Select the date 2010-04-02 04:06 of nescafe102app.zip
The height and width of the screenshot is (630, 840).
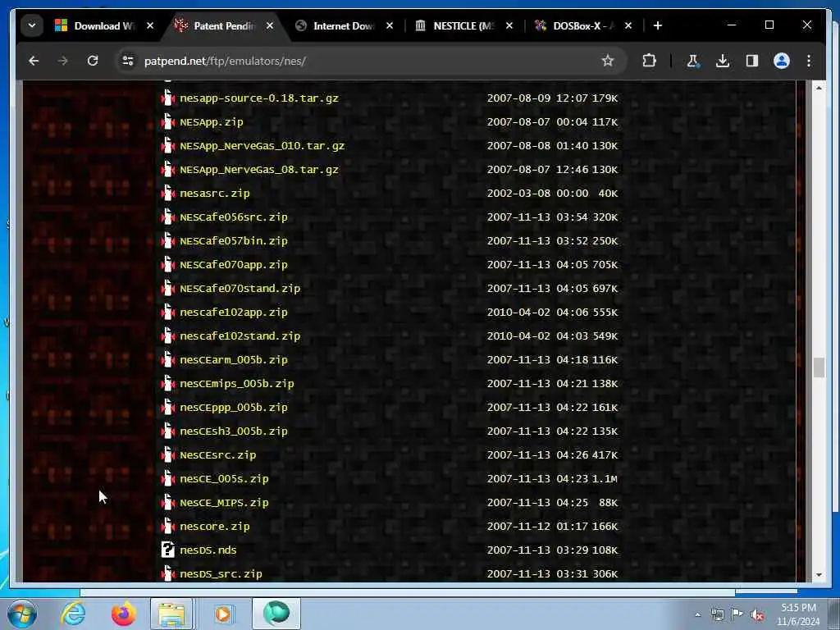537,312
